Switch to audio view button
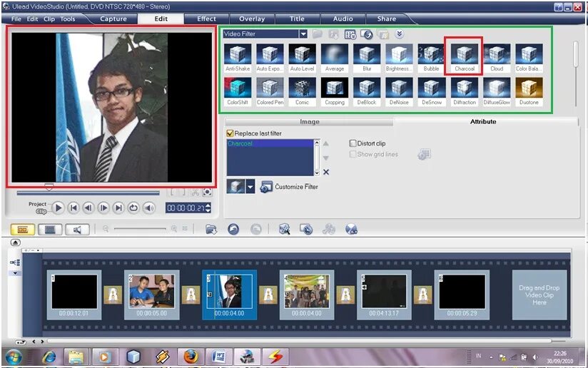Screen dimensions: 588x368 77,230
